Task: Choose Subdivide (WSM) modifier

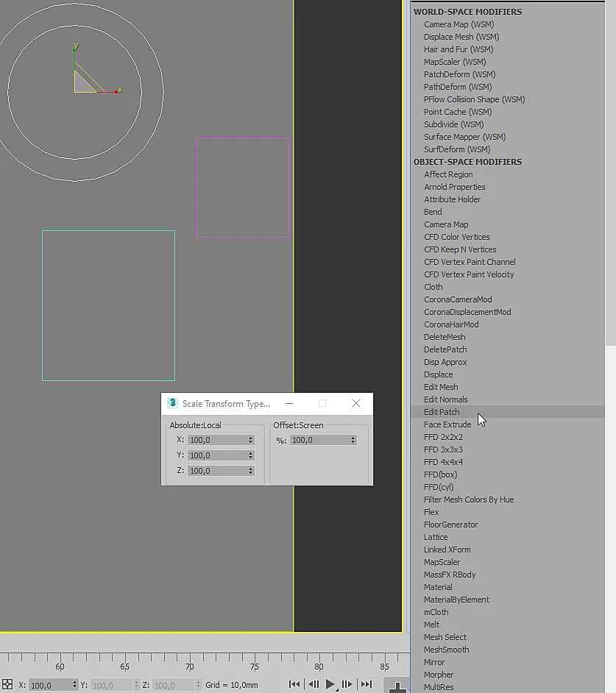Action: 453,124
